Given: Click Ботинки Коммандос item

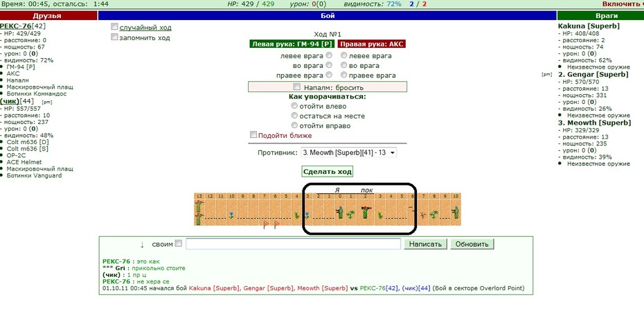Looking at the screenshot, I should click(x=37, y=94).
